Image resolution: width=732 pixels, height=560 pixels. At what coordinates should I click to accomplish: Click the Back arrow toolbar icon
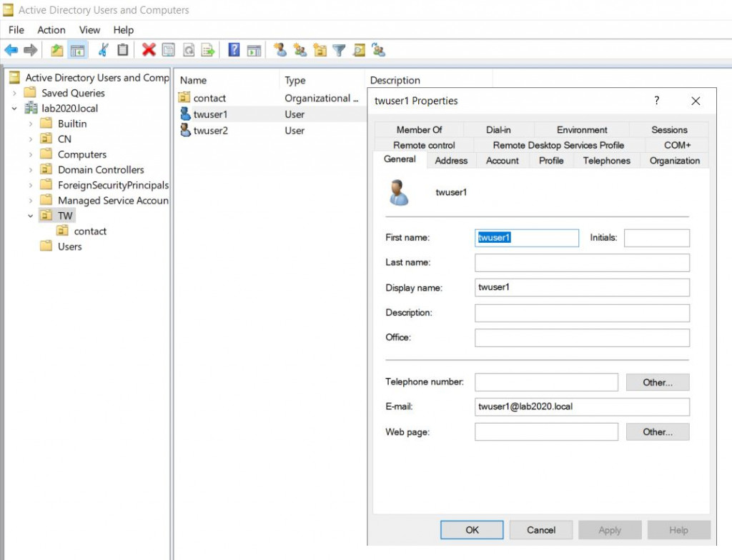[11, 49]
